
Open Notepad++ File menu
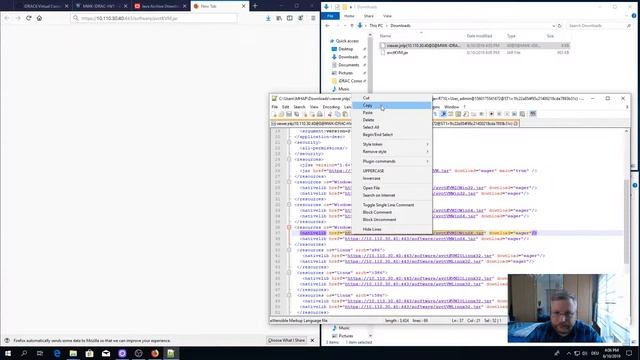(275, 107)
